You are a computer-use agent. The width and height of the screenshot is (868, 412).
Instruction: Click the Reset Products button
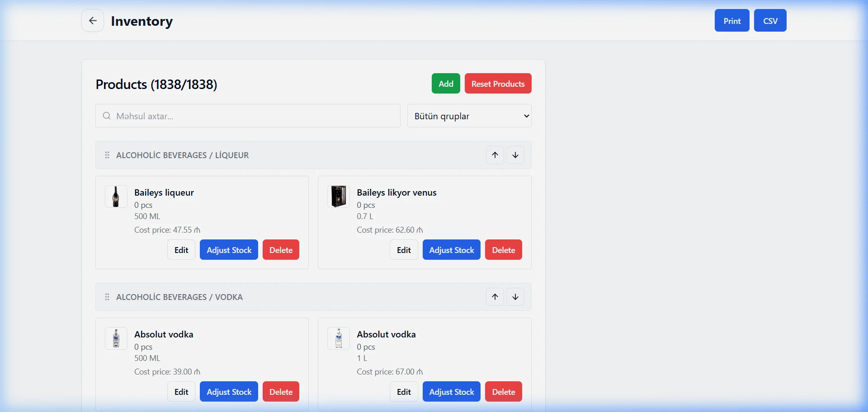click(498, 84)
